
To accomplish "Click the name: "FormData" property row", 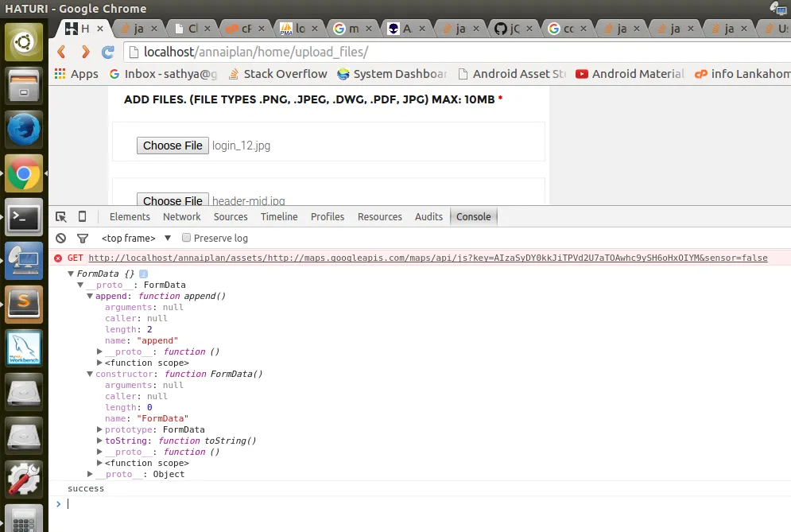I will coord(146,418).
